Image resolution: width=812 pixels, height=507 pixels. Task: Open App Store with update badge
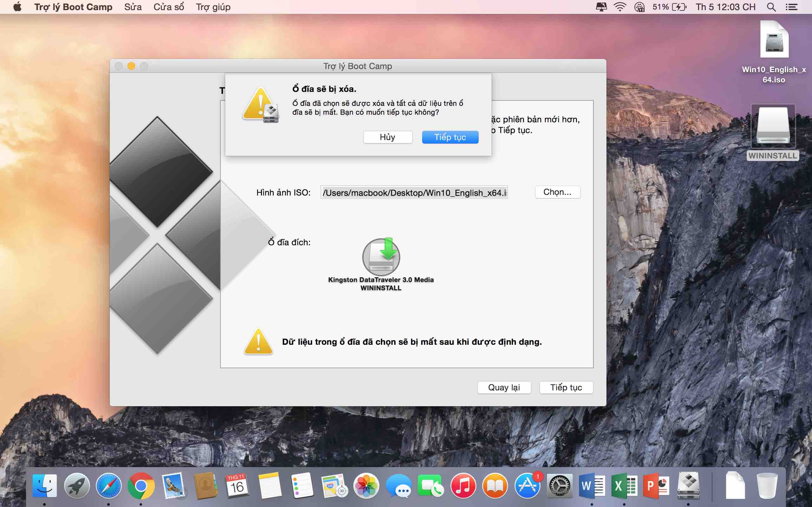527,485
